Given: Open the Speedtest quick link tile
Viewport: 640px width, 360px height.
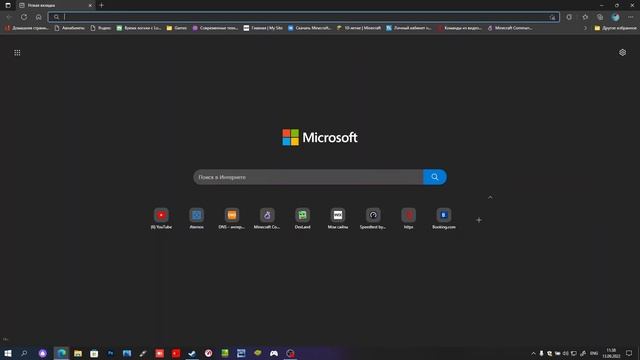Looking at the screenshot, I should 373,215.
